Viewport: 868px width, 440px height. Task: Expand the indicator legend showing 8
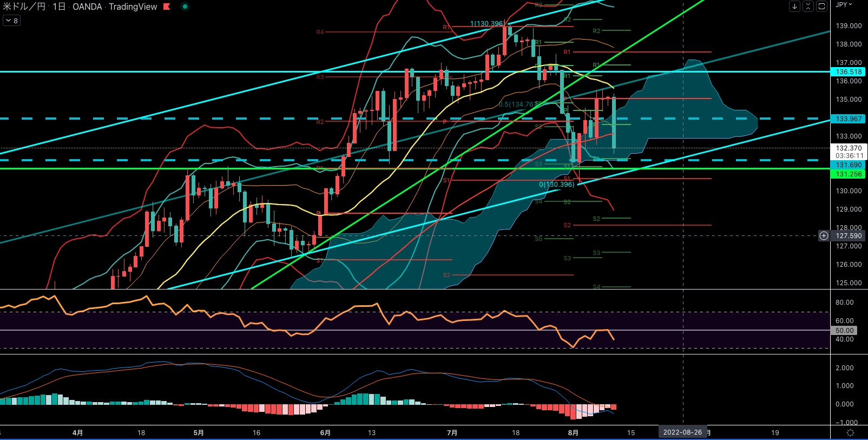[x=11, y=21]
